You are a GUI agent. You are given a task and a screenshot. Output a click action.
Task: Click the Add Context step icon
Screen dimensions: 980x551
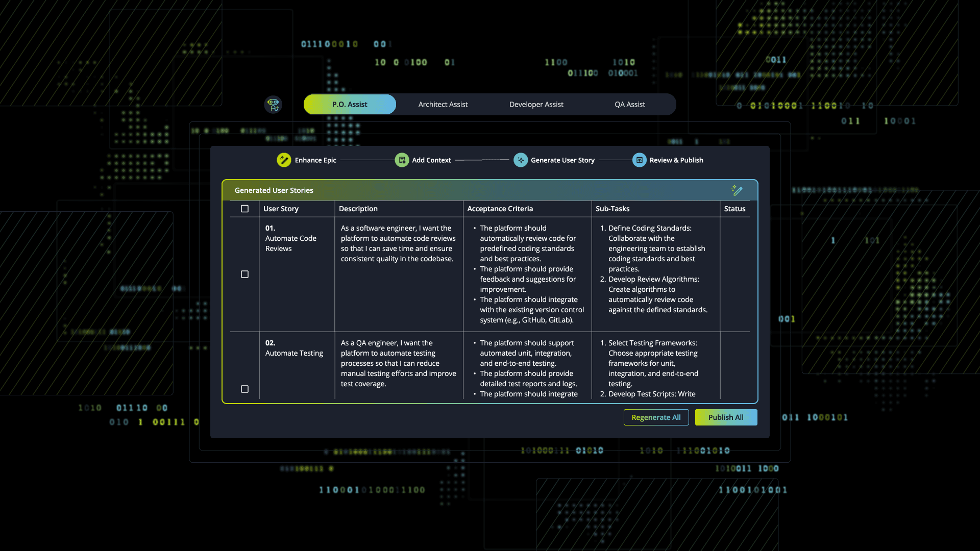tap(402, 160)
